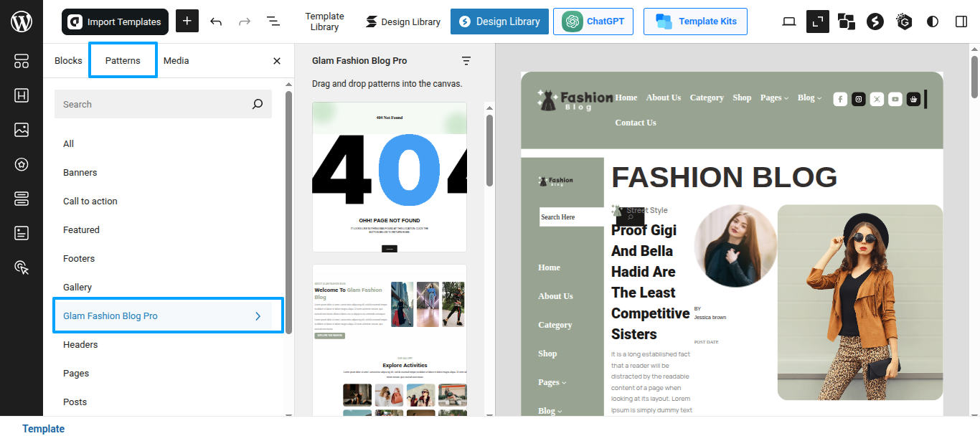
Task: Toggle the block inserter plus button
Action: pos(187,22)
